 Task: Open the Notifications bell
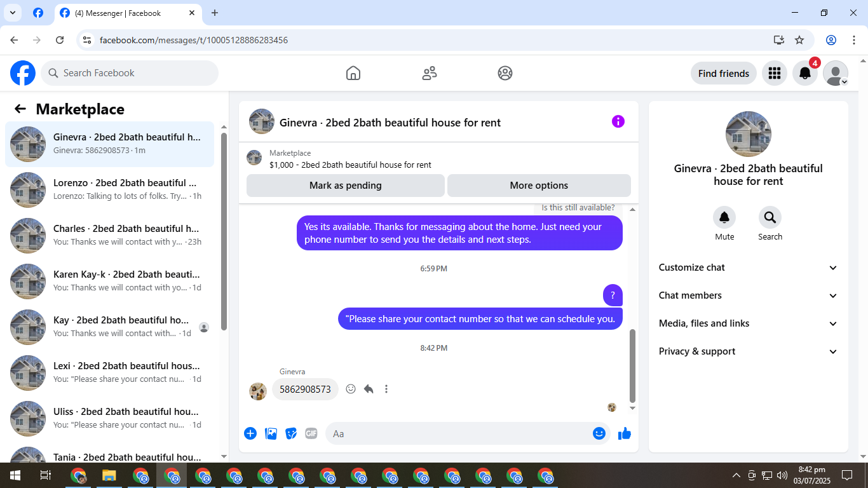click(x=805, y=73)
